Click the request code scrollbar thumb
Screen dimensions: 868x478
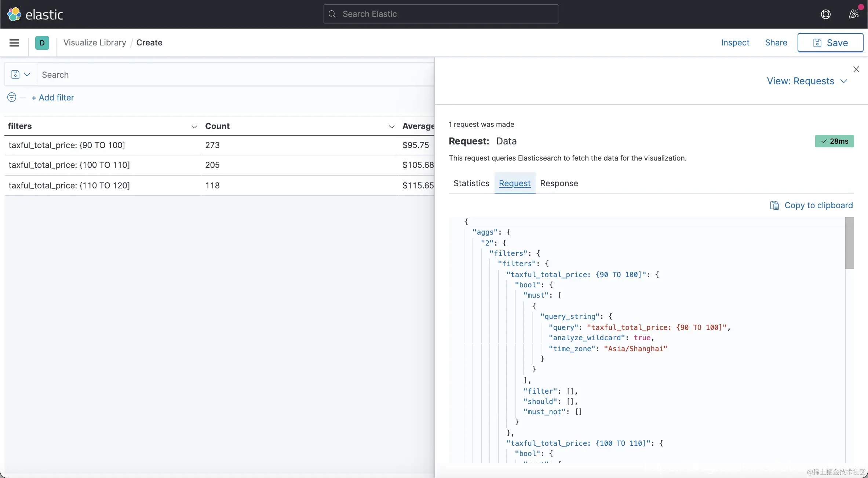[x=849, y=243]
